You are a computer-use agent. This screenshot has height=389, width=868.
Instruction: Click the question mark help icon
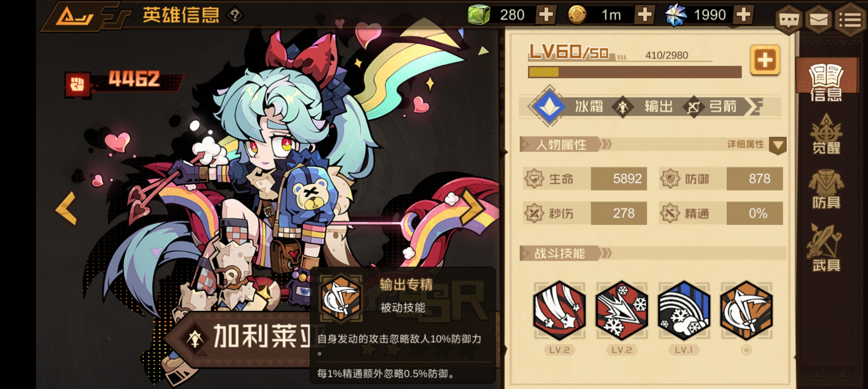[235, 15]
